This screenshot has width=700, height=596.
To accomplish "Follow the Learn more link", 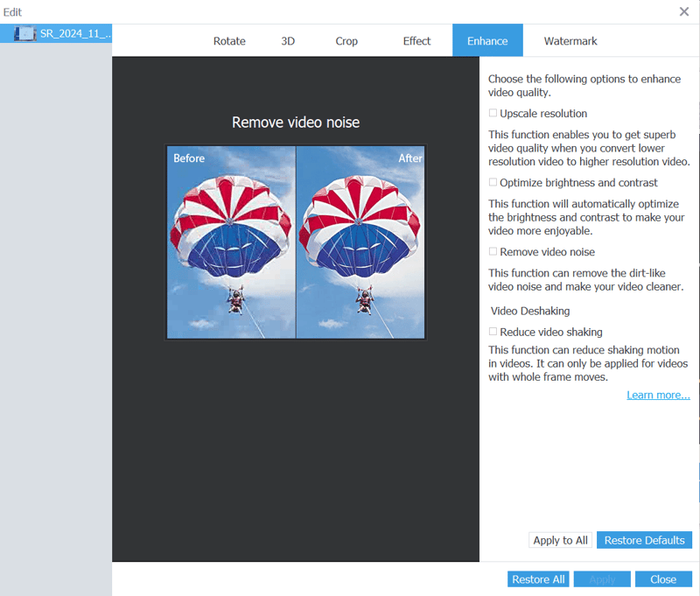I will coord(658,396).
